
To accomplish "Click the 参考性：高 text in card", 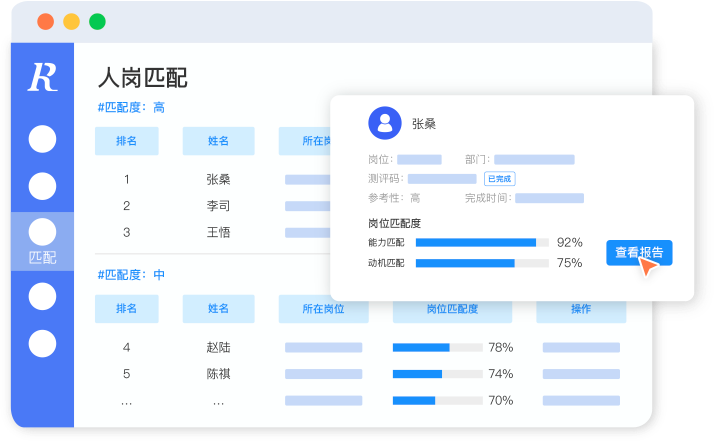I will click(394, 198).
